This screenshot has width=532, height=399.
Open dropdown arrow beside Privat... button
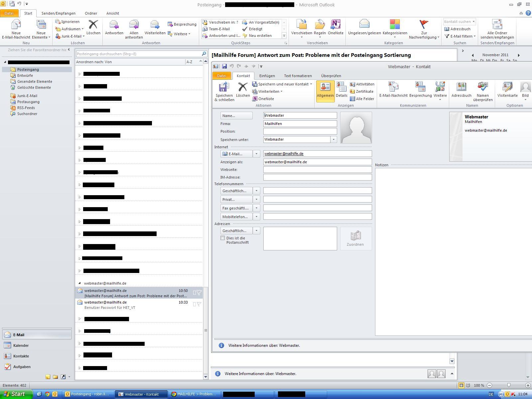pyautogui.click(x=256, y=199)
